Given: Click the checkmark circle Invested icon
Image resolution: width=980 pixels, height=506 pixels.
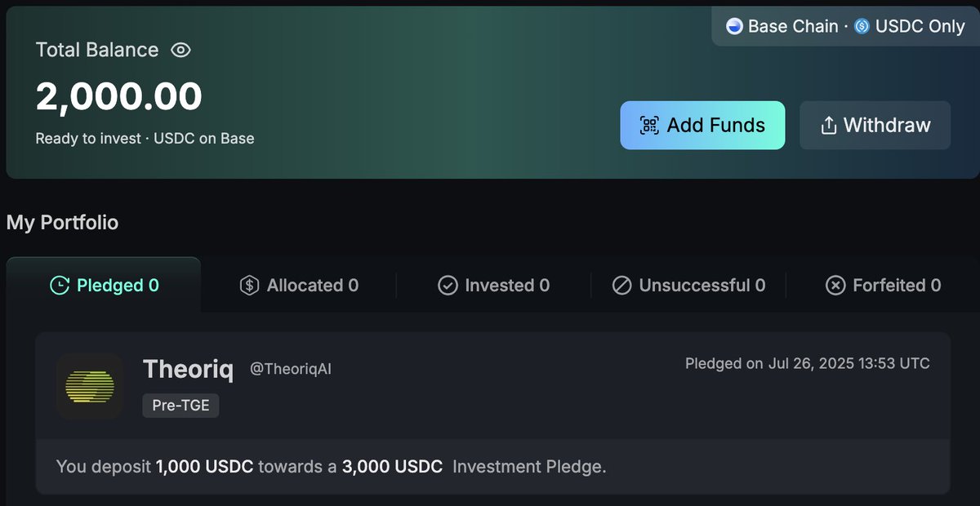Looking at the screenshot, I should [x=448, y=286].
